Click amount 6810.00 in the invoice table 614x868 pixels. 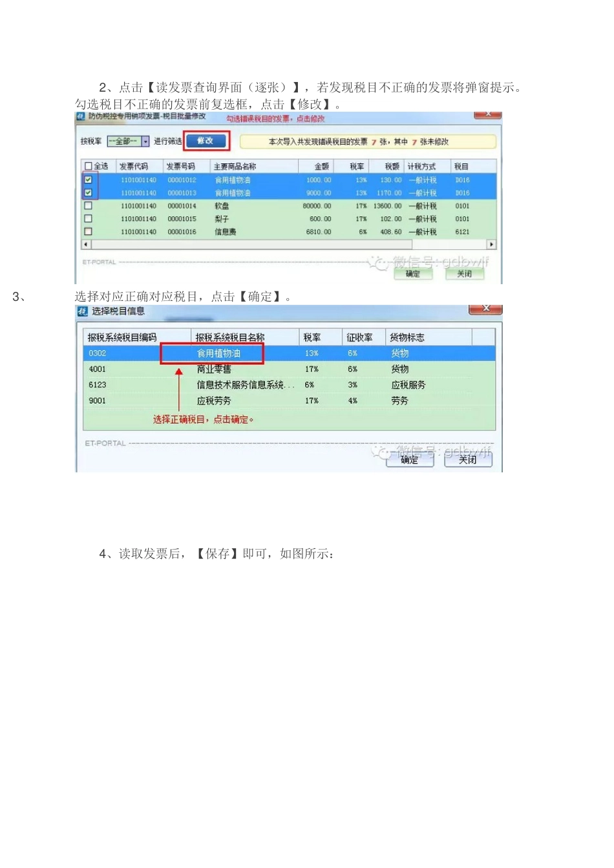pyautogui.click(x=319, y=232)
